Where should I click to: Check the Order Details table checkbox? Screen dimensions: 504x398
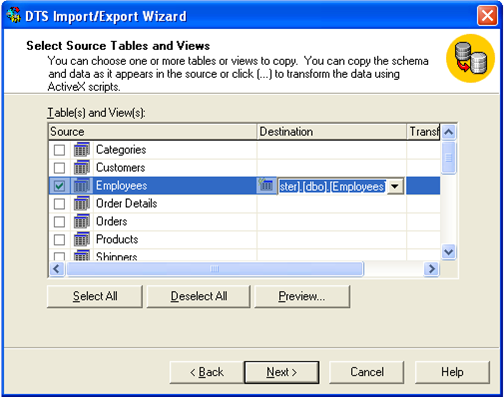pyautogui.click(x=59, y=204)
